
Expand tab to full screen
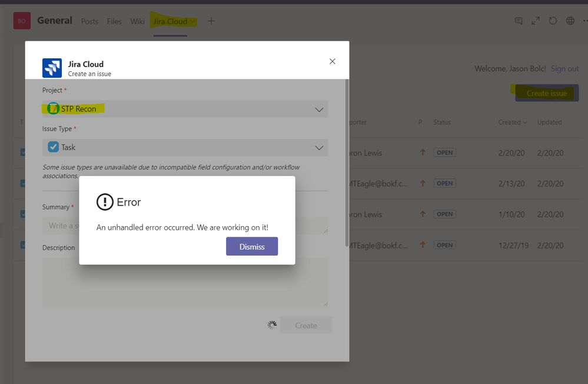[536, 21]
